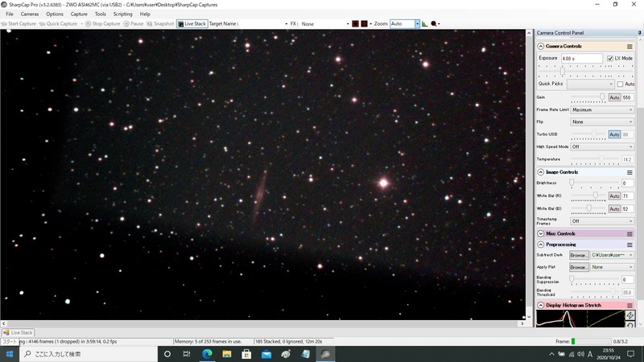Open the Quick Picks dropdown
The height and width of the screenshot is (362, 644).
tap(591, 84)
